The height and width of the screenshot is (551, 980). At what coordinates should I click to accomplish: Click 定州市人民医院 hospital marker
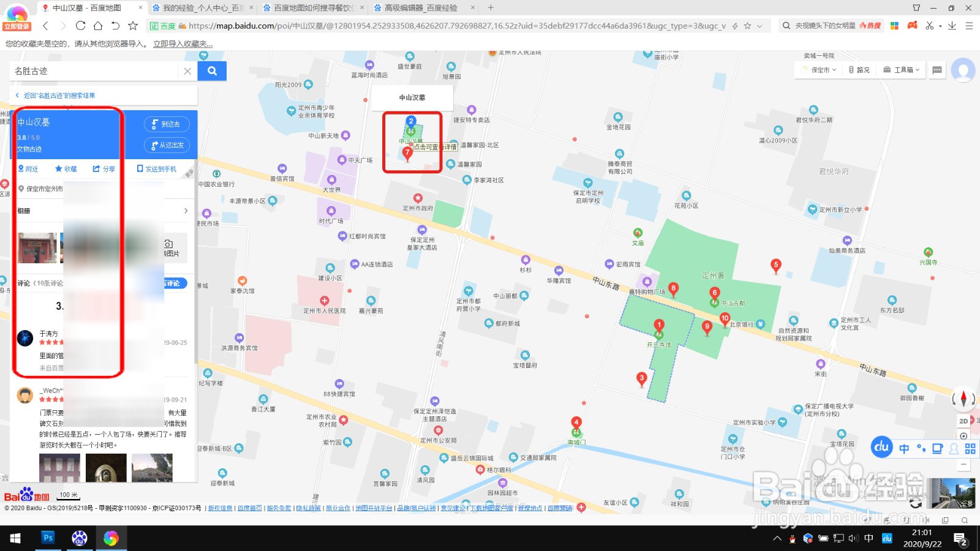pyautogui.click(x=325, y=301)
